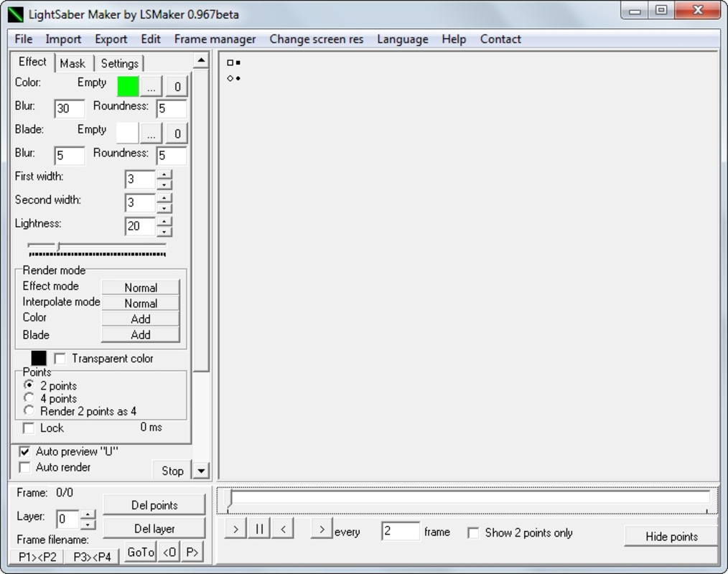The height and width of the screenshot is (574, 728).
Task: Click the Blade Blur input field
Action: [x=70, y=156]
